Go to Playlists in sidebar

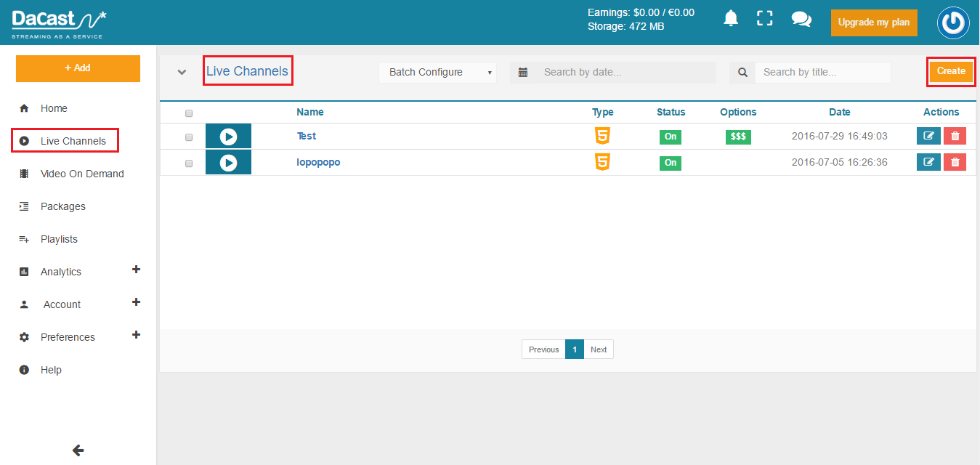pyautogui.click(x=59, y=239)
